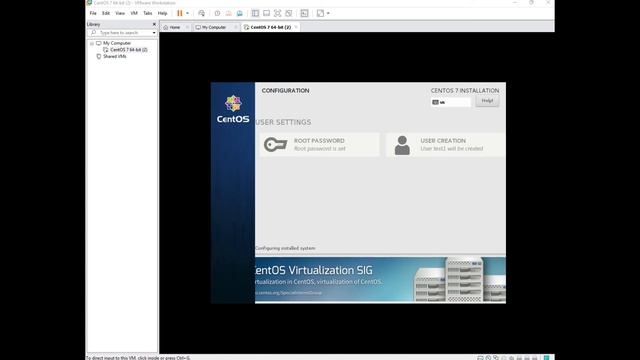Send Ctrl+Alt+Del to the virtual machine

(201, 13)
